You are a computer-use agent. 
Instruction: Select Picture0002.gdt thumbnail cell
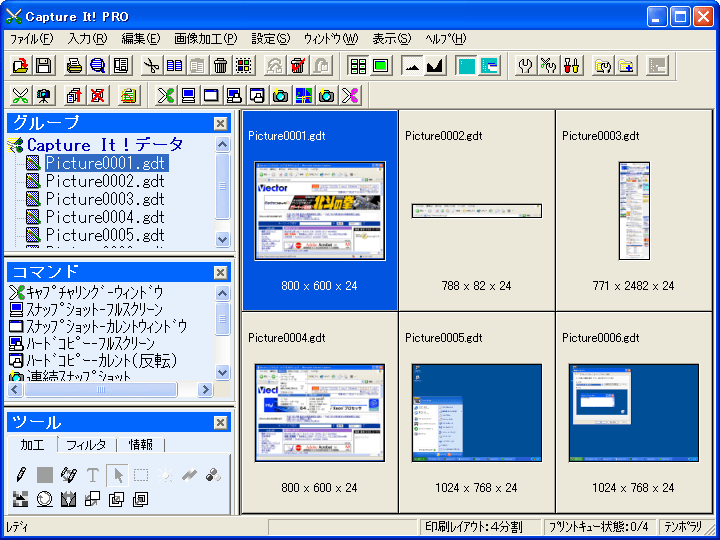click(x=477, y=211)
